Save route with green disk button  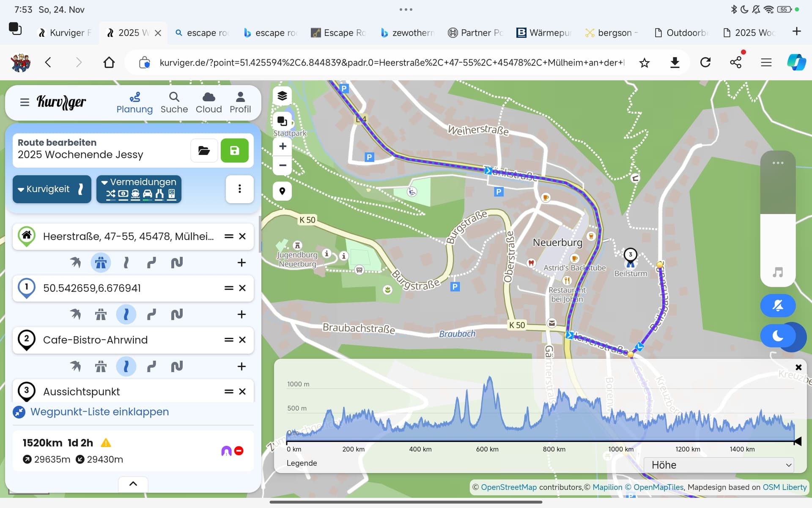(x=235, y=150)
